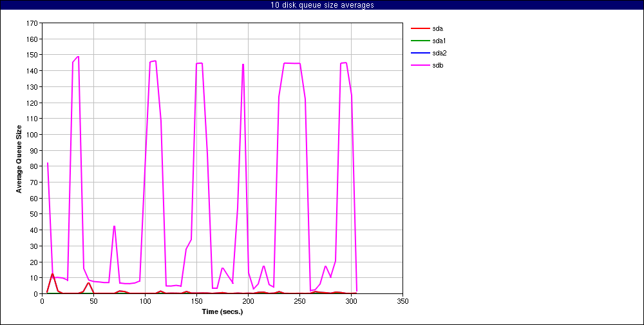Click the y-axis value 160
This screenshot has height=325, width=644.
[x=32, y=39]
